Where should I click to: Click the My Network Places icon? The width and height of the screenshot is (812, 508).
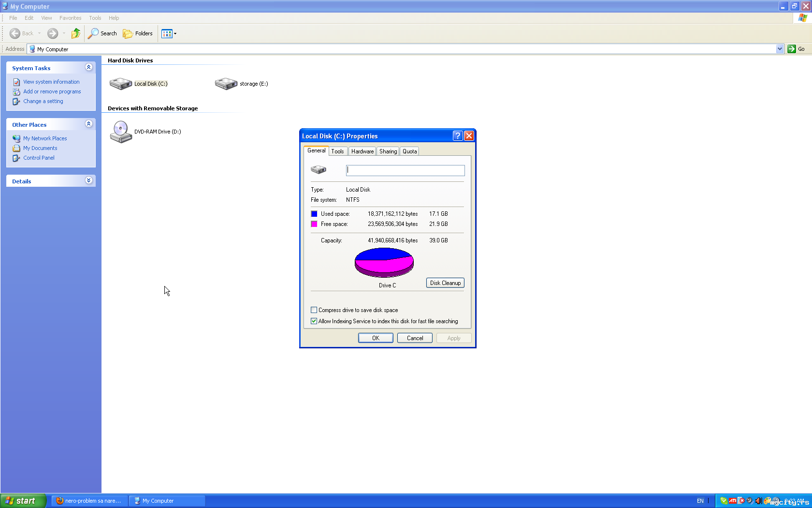(16, 138)
